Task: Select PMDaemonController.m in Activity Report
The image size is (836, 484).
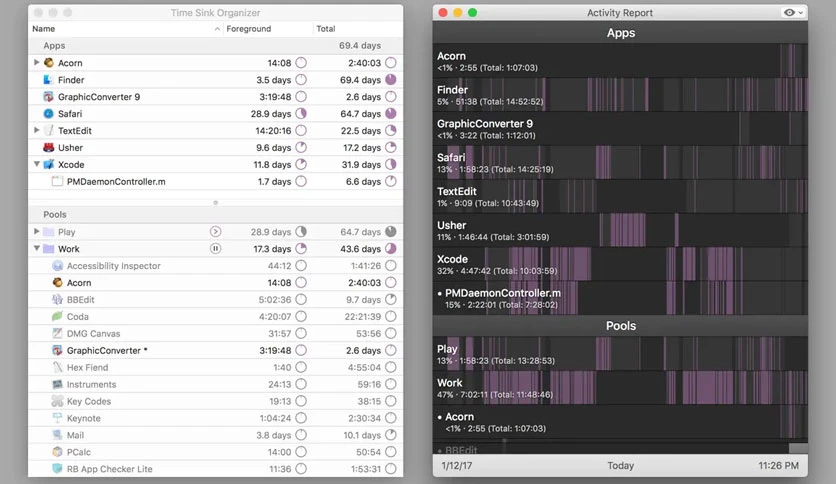Action: (620, 298)
